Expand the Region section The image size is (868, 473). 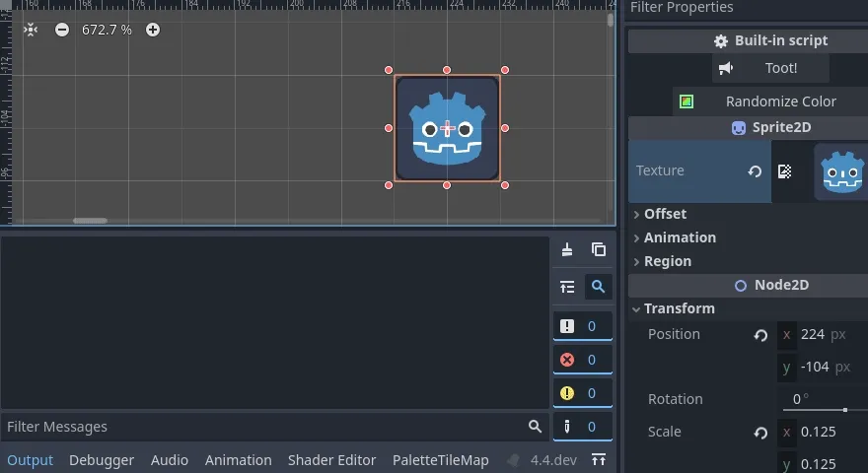[667, 261]
